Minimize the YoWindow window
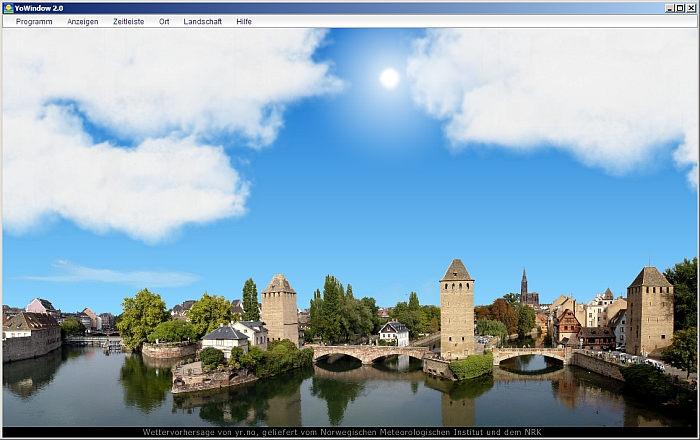700x440 pixels. point(670,8)
